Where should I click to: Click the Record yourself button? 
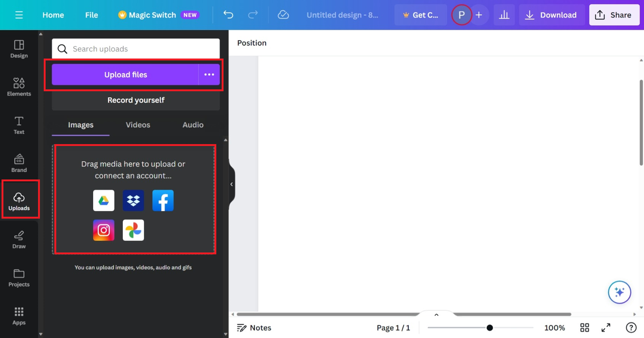[x=136, y=100]
